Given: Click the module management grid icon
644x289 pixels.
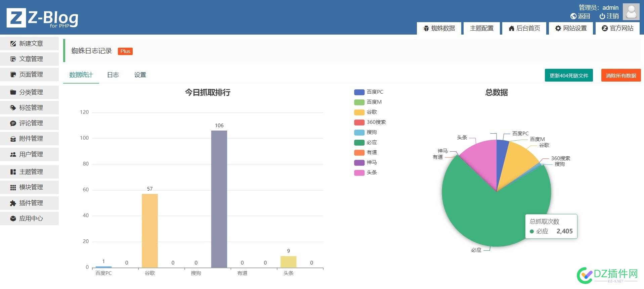Looking at the screenshot, I should [13, 187].
